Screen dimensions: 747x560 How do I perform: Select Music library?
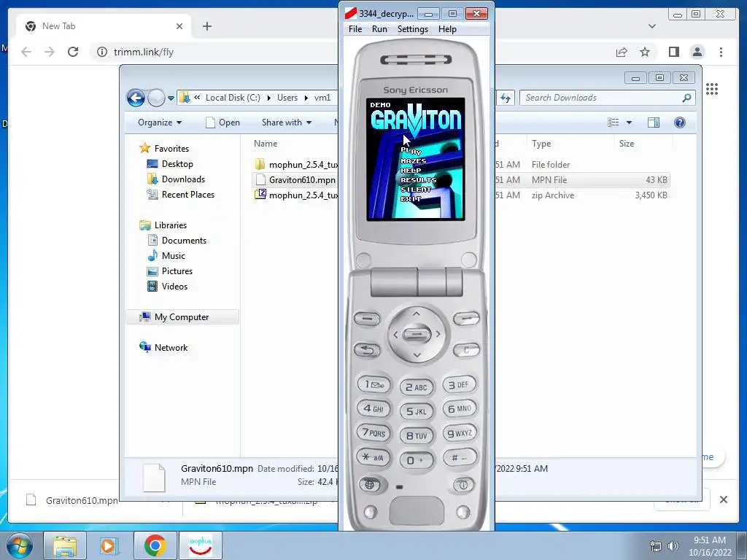click(x=173, y=256)
